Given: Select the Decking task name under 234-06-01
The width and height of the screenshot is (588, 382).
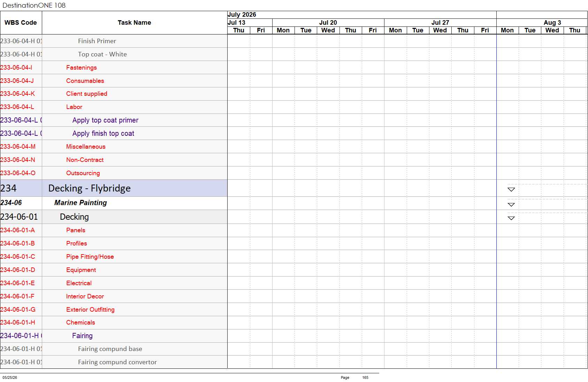Looking at the screenshot, I should click(x=74, y=217).
